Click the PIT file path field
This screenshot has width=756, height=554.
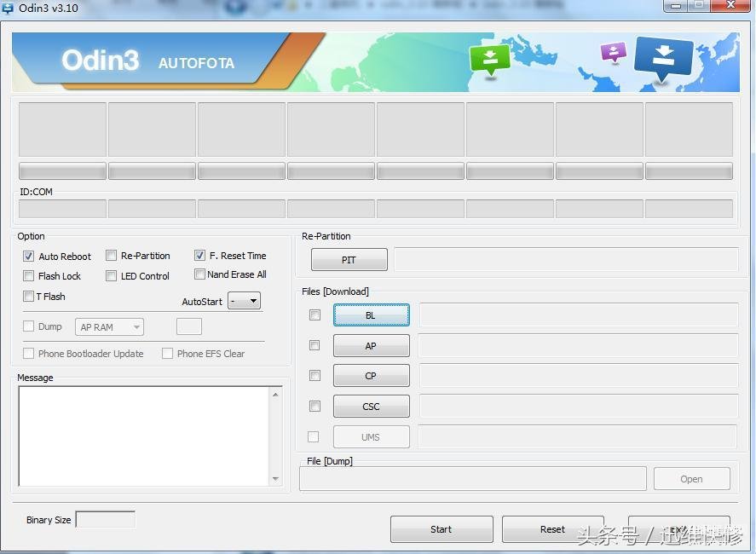pos(566,259)
